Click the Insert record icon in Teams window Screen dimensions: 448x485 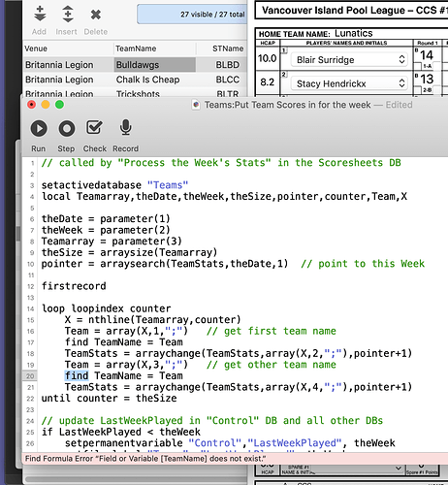pyautogui.click(x=68, y=15)
